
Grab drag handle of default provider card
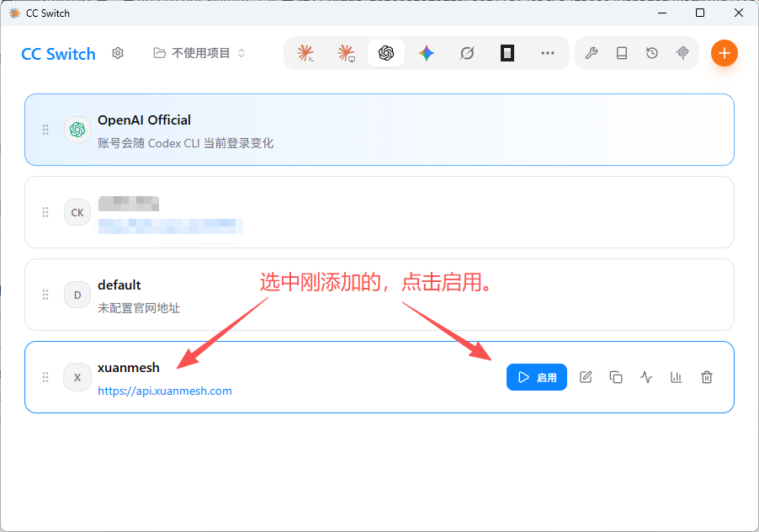(x=45, y=295)
